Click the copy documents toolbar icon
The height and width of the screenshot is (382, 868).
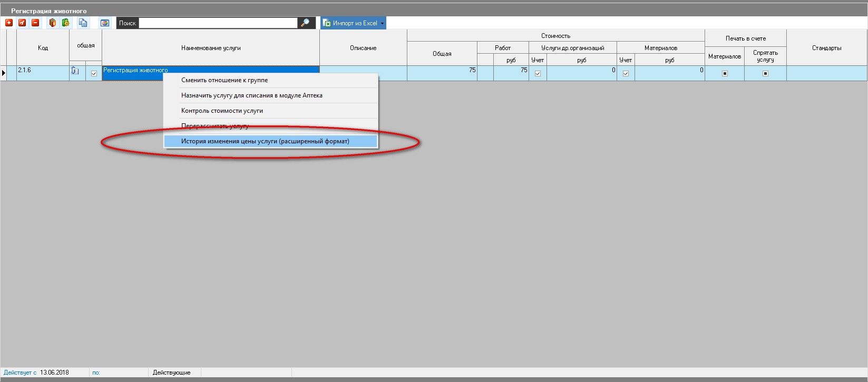[x=83, y=23]
